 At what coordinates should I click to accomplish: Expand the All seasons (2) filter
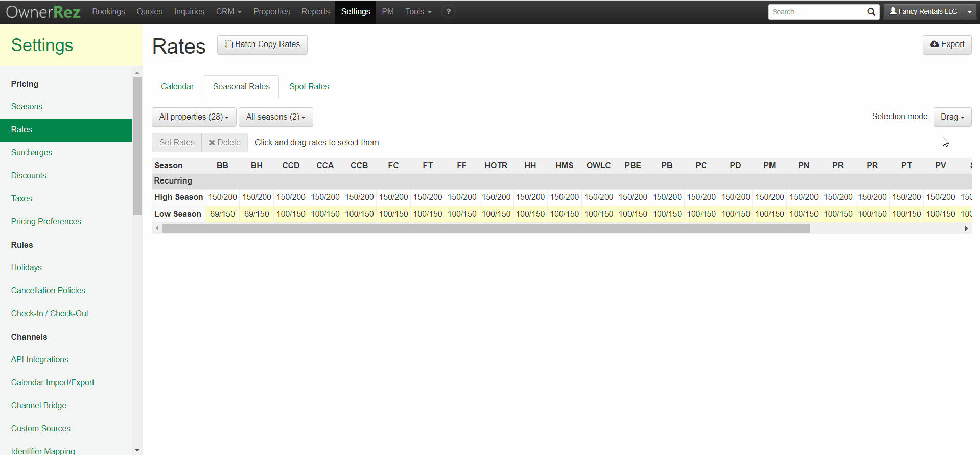275,117
